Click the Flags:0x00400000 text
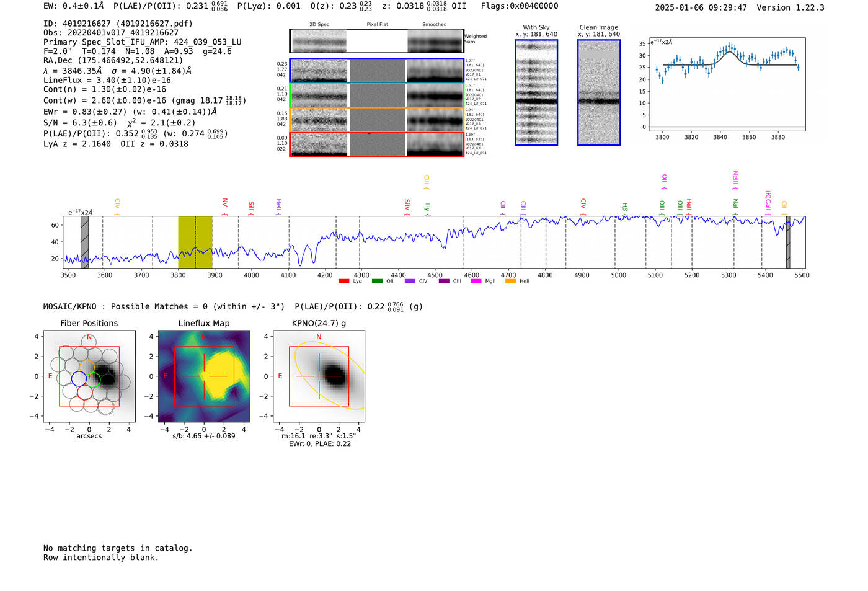868x591 pixels. click(x=520, y=6)
